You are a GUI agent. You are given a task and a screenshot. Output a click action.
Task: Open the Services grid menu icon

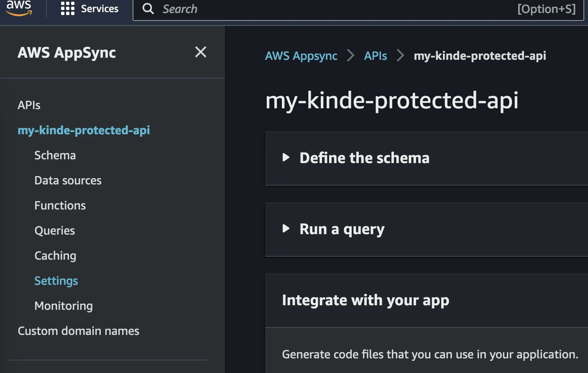(67, 8)
